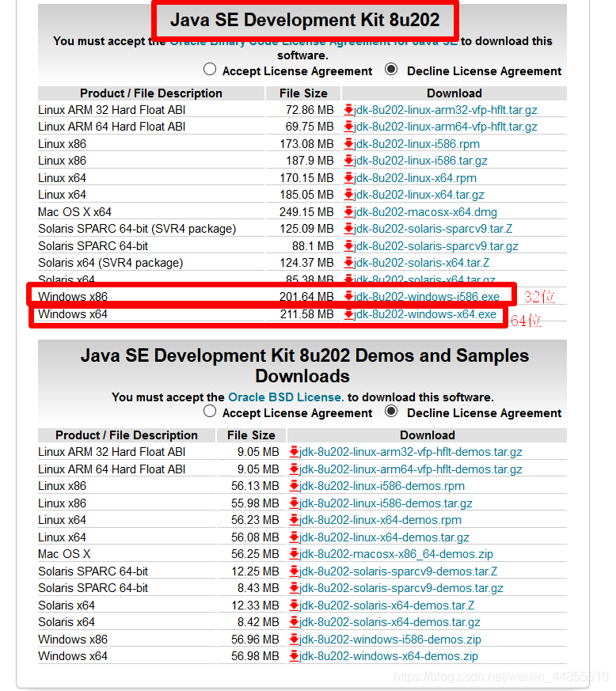
Task: Click download arrow icon beside windows-x64-demos.zip
Action: (294, 656)
